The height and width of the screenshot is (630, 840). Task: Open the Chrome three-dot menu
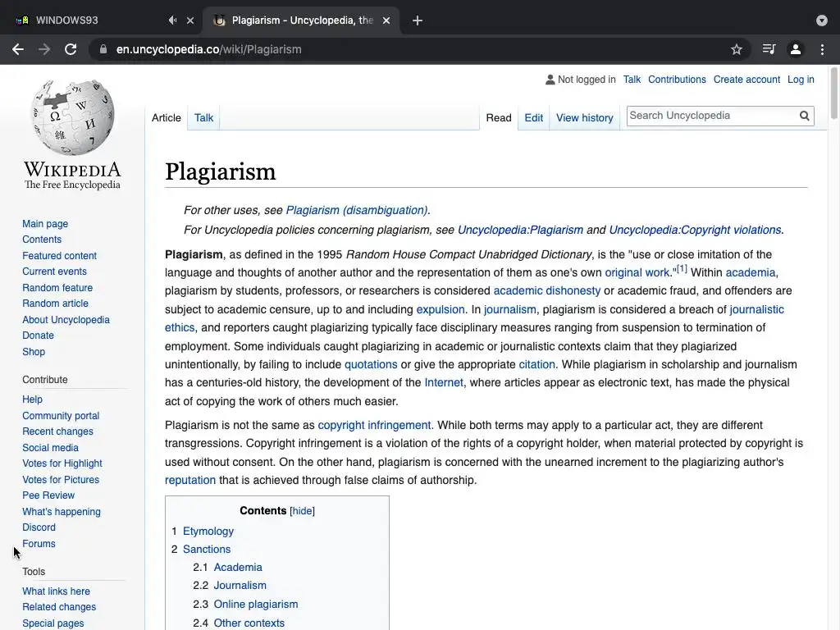click(x=822, y=49)
